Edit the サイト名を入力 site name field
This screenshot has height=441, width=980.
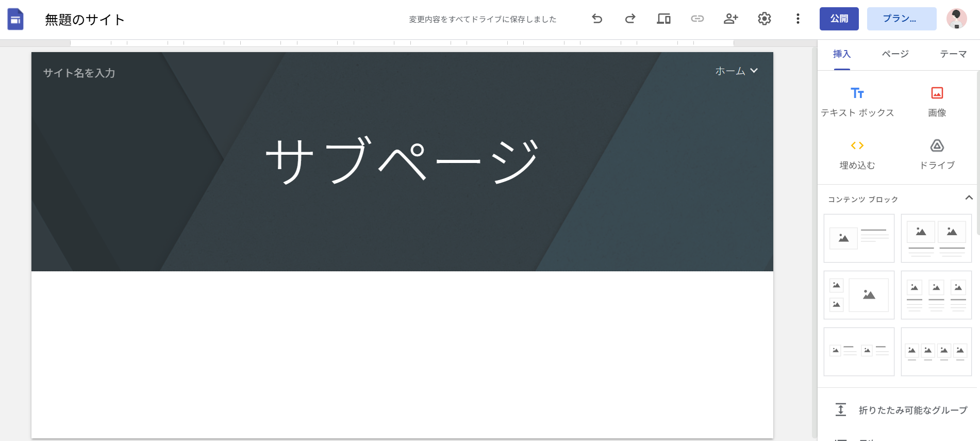pos(79,73)
